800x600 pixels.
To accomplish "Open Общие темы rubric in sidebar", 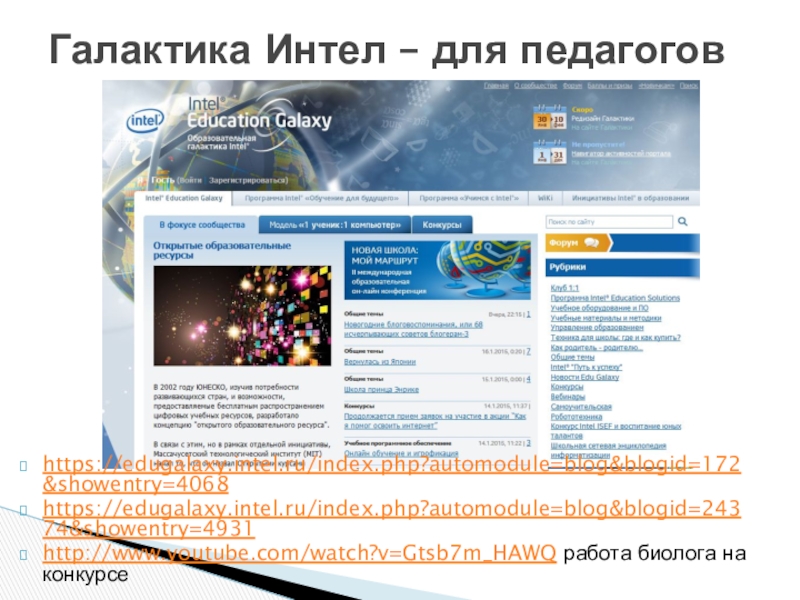I will 572,357.
